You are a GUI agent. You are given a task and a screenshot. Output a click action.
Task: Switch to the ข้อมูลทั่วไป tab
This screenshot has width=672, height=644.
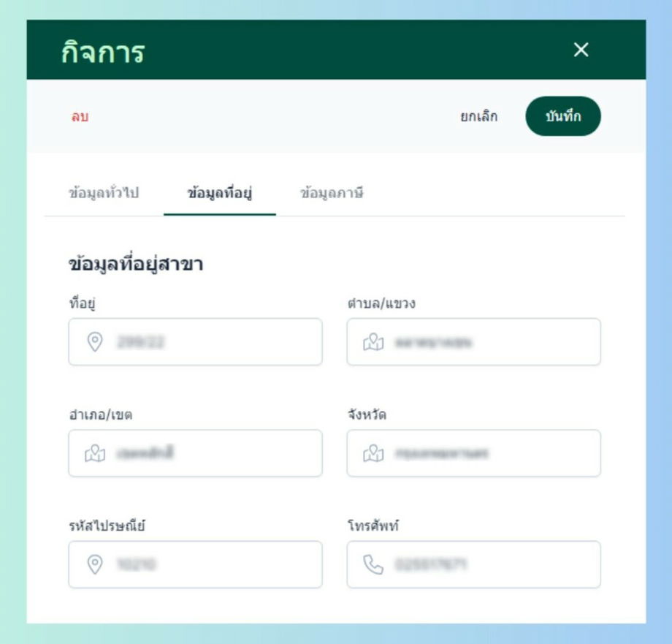click(104, 193)
